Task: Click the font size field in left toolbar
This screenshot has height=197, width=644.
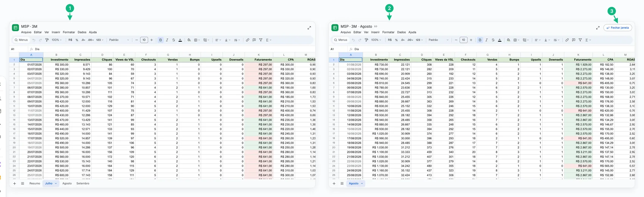Action: pos(144,40)
